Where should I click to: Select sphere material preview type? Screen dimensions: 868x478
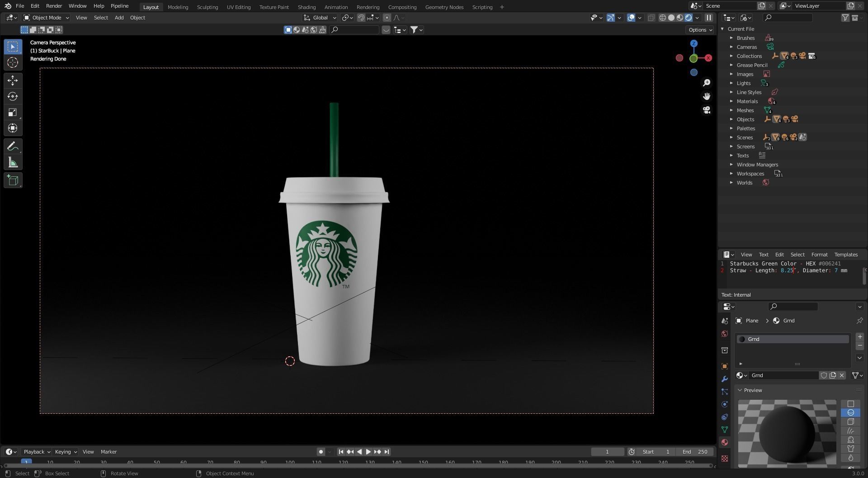[x=850, y=412]
